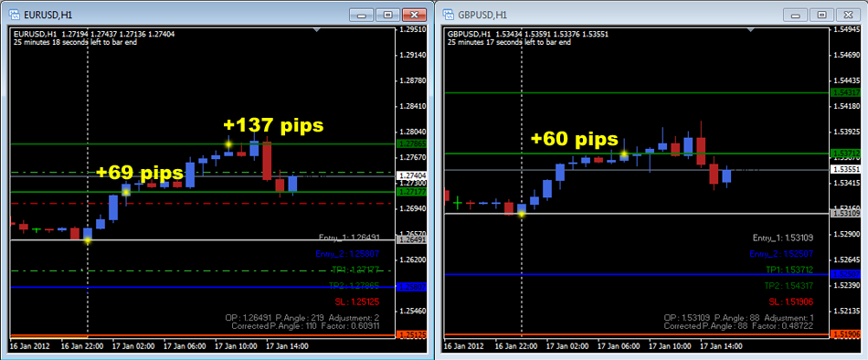868x360 pixels.
Task: Click the blue 1.25807 Entry_2 price tag
Action: (411, 287)
